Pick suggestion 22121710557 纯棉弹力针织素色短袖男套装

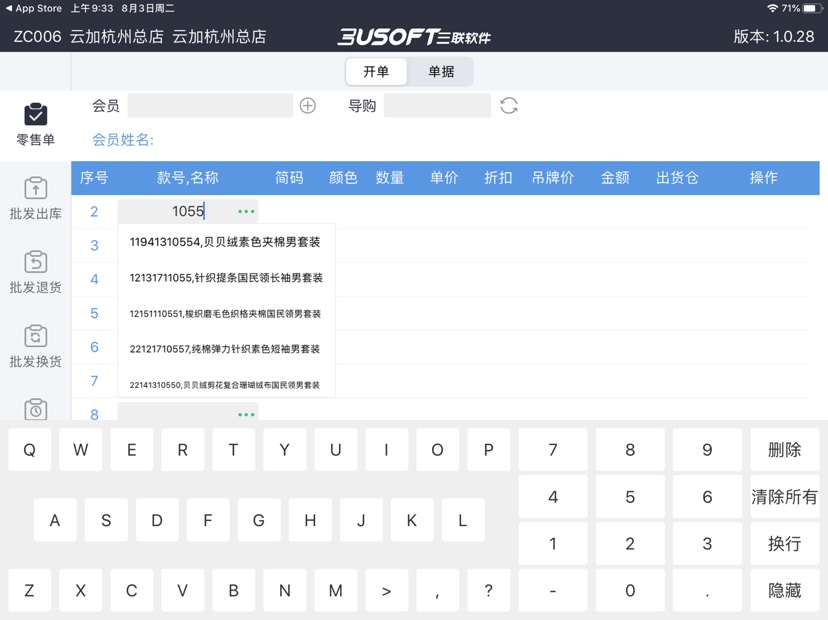coord(225,349)
